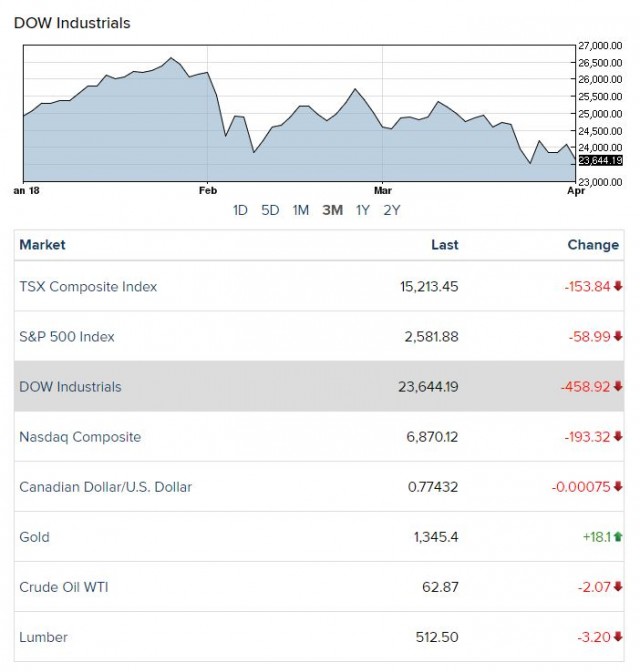Click red down arrow beside Nasdaq change
The height and width of the screenshot is (672, 640).
pyautogui.click(x=618, y=437)
